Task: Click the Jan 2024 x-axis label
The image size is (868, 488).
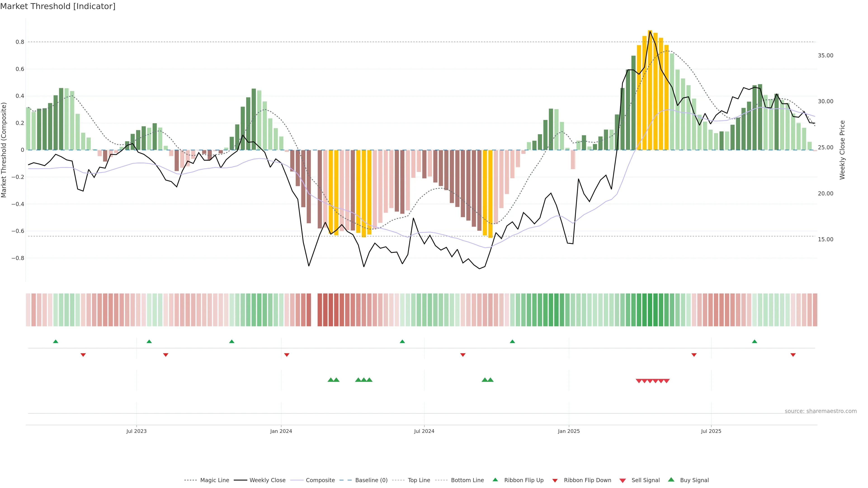Action: 281,431
